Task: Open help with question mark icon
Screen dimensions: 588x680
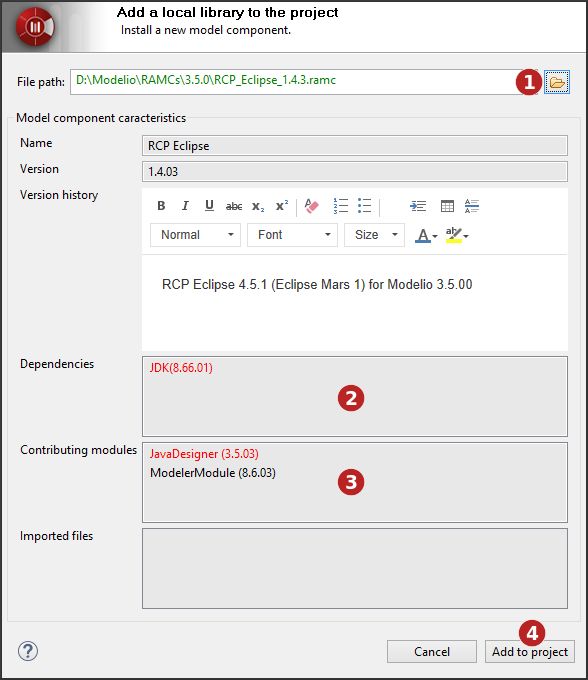Action: pos(28,651)
